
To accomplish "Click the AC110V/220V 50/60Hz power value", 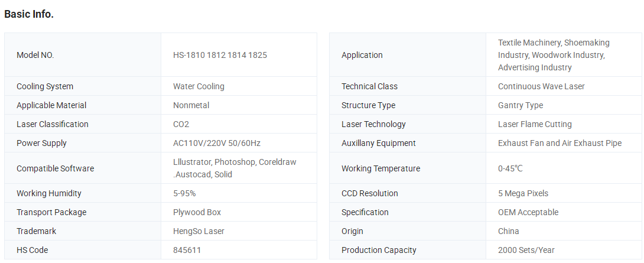I will tap(217, 143).
